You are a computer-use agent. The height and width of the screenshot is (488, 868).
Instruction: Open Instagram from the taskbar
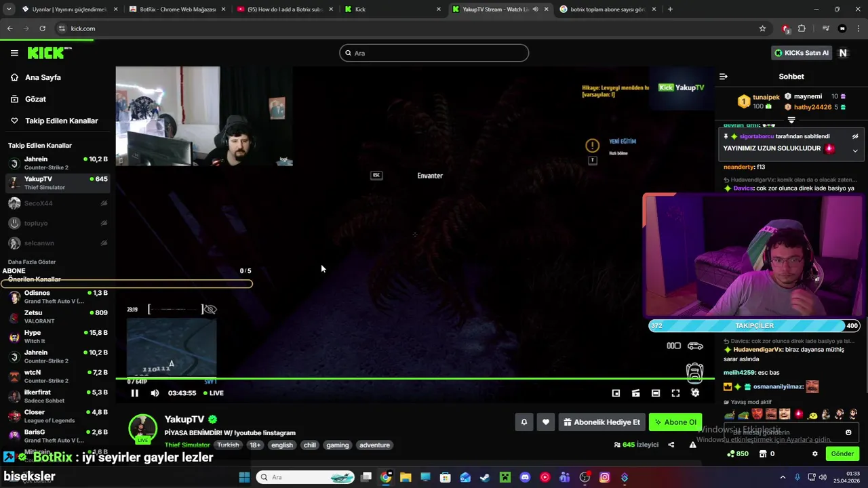click(604, 477)
